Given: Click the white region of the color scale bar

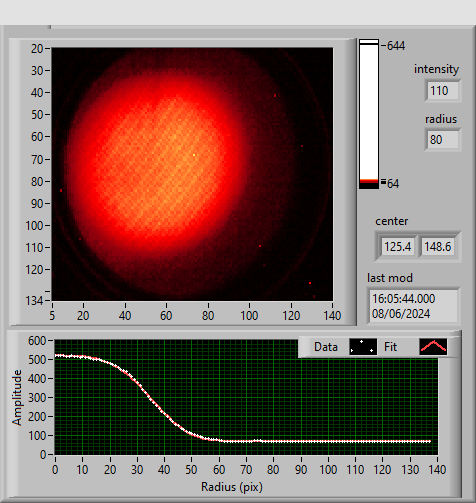Looking at the screenshot, I should tap(369, 112).
